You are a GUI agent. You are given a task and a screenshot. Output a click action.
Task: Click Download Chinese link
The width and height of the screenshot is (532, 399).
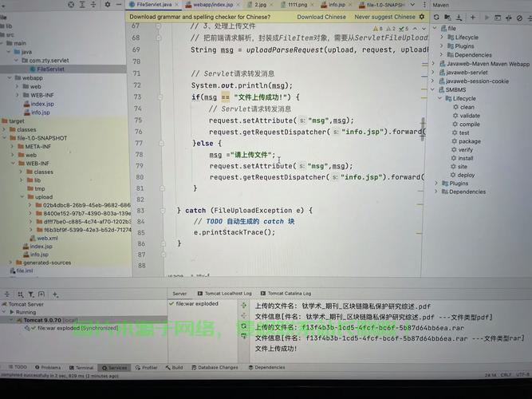pos(321,17)
